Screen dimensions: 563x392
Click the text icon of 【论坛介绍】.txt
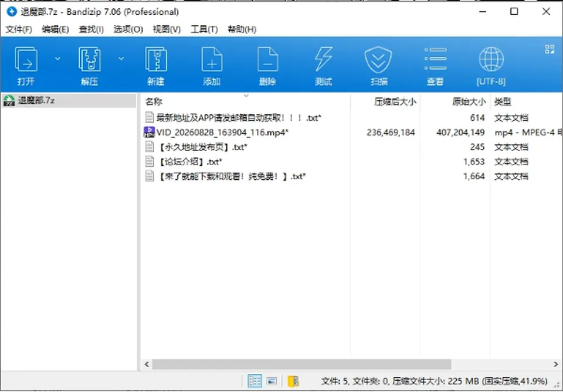[x=150, y=161]
